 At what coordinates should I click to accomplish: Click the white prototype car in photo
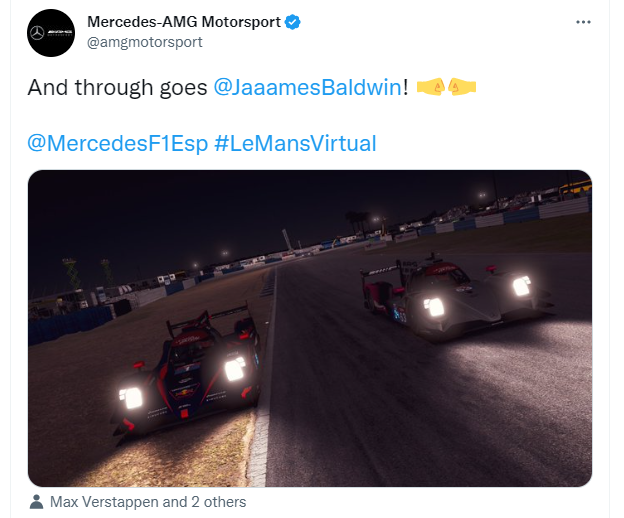pos(454,298)
